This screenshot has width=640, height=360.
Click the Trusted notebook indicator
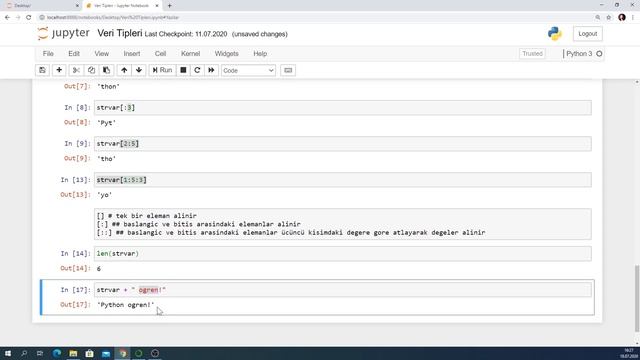click(532, 53)
